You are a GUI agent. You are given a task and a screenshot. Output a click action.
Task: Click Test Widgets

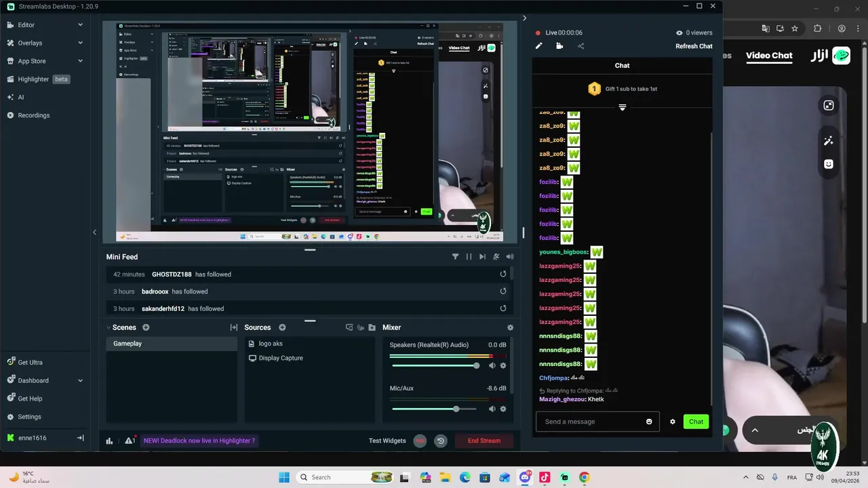[x=387, y=441]
